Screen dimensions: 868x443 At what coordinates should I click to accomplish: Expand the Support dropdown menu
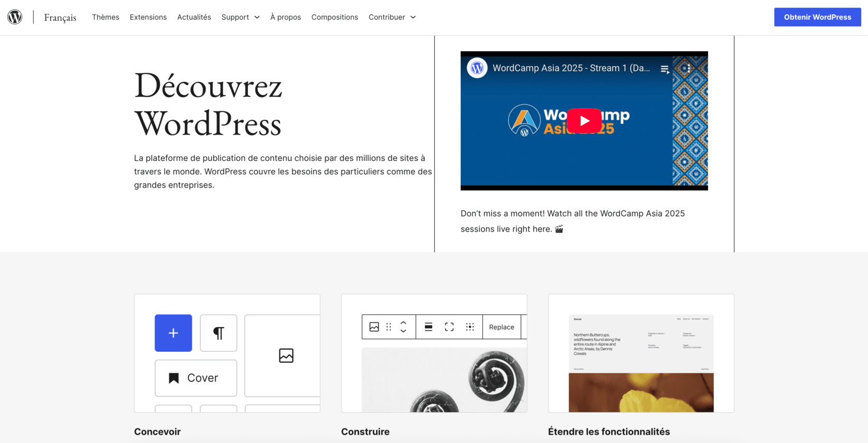(x=240, y=17)
